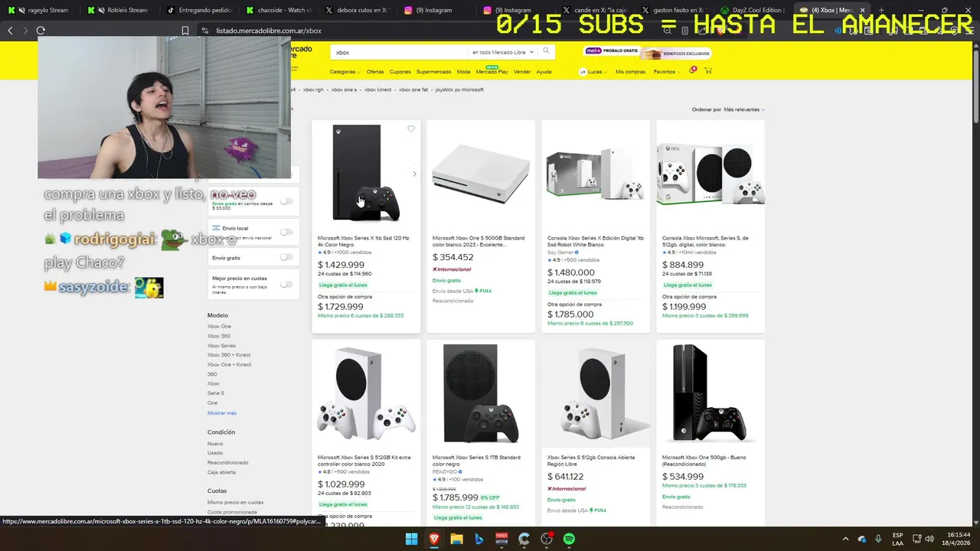Open Voicemeeter from taskbar
The height and width of the screenshot is (551, 980).
tap(501, 539)
